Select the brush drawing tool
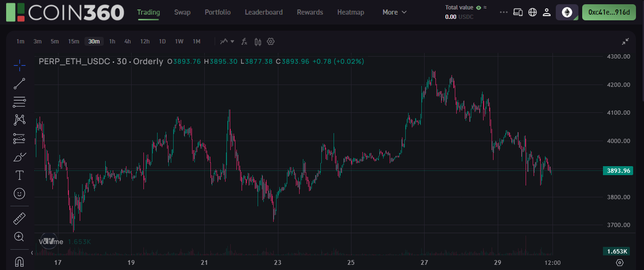Image resolution: width=644 pixels, height=270 pixels. point(19,157)
